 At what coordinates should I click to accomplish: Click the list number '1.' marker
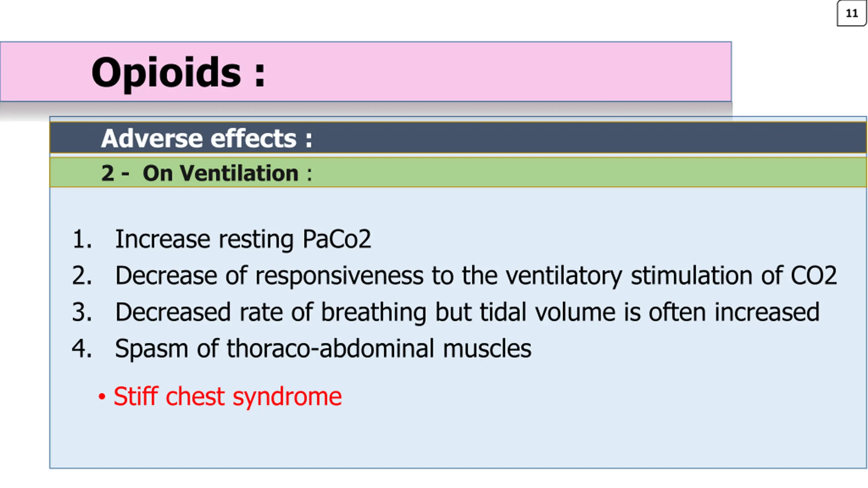pyautogui.click(x=82, y=240)
